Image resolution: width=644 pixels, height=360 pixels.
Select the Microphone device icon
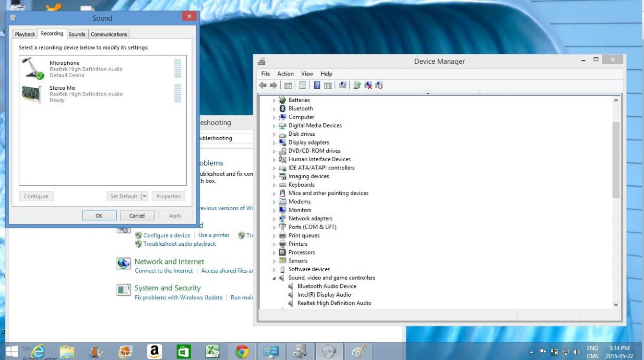(x=30, y=67)
